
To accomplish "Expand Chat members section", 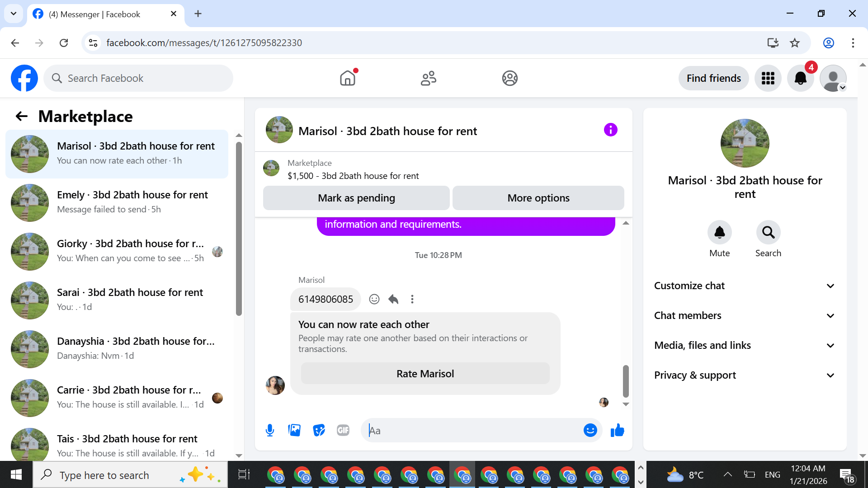I will [745, 316].
